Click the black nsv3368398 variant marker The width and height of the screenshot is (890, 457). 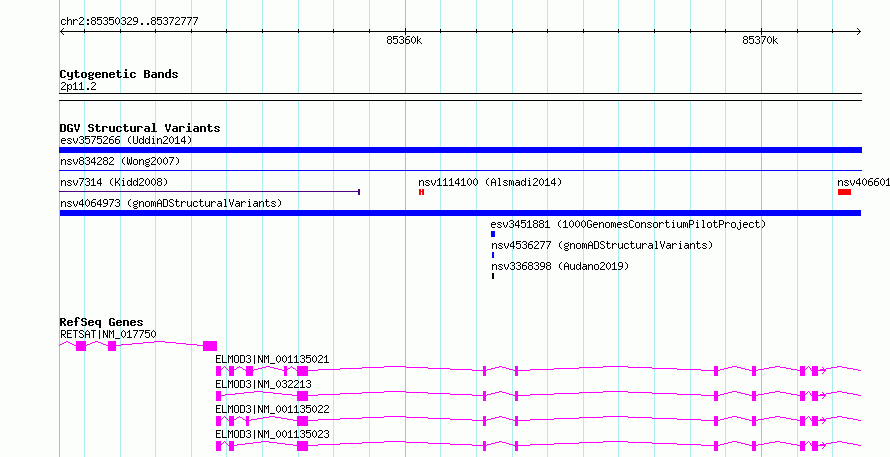[x=493, y=276]
